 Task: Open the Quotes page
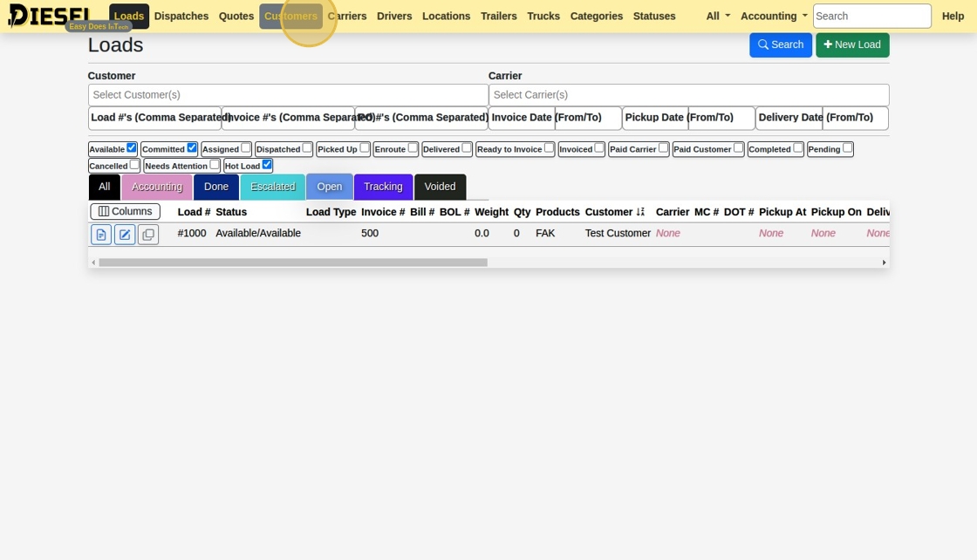(236, 17)
